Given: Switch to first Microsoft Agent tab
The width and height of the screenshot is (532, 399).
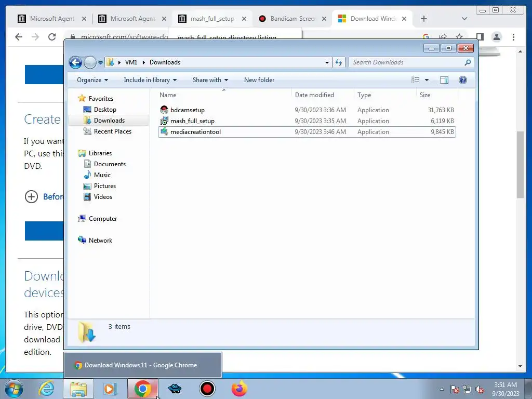Looking at the screenshot, I should 52,19.
